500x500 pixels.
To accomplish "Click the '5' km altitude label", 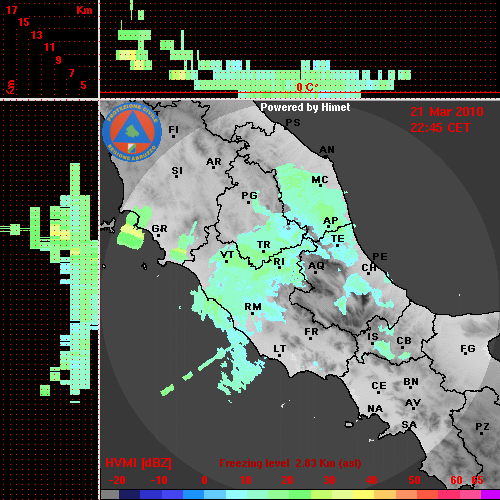I will click(x=83, y=85).
